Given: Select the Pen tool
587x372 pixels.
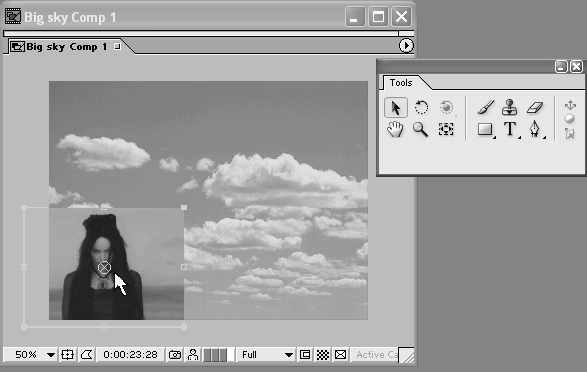Looking at the screenshot, I should (535, 129).
